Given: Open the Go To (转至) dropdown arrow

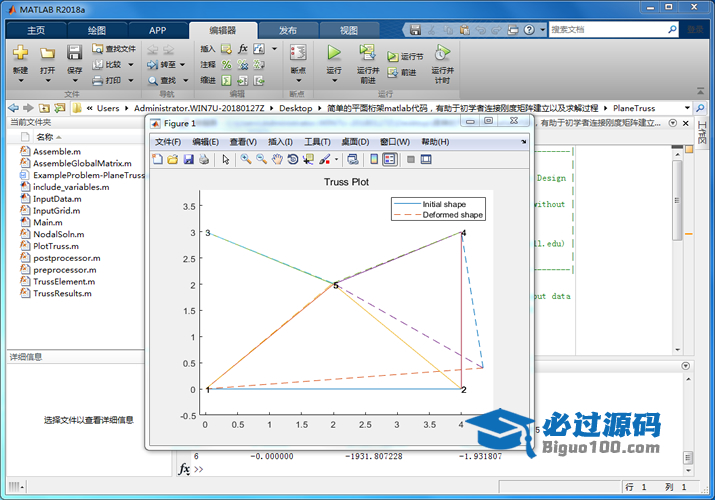Looking at the screenshot, I should (x=182, y=65).
